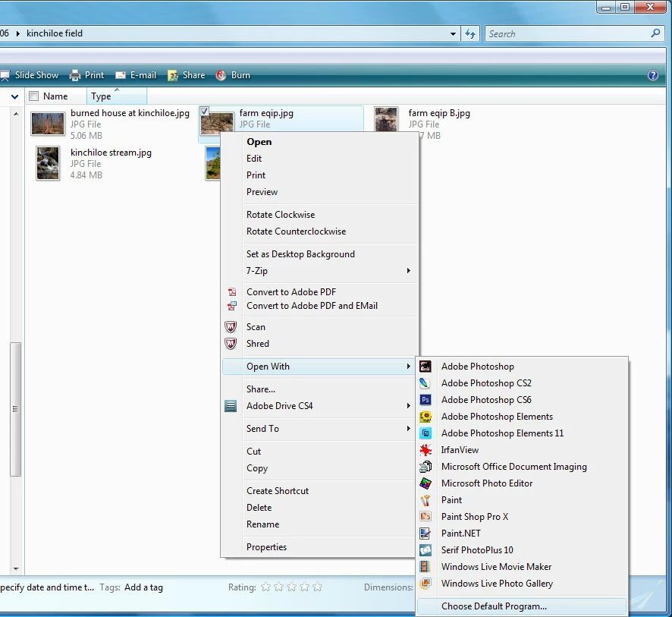Image resolution: width=672 pixels, height=617 pixels.
Task: Click the search magnifier icon
Action: (655, 33)
